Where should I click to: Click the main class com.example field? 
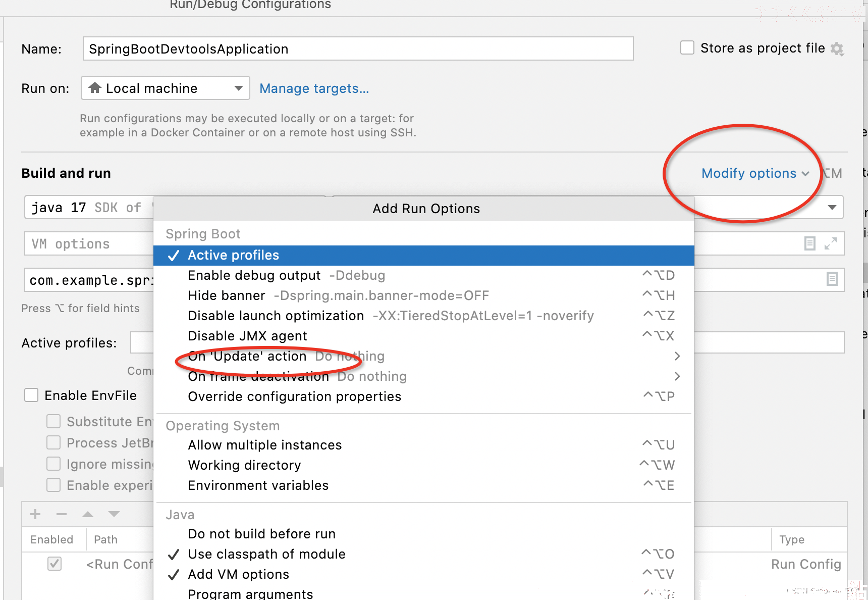pyautogui.click(x=89, y=280)
